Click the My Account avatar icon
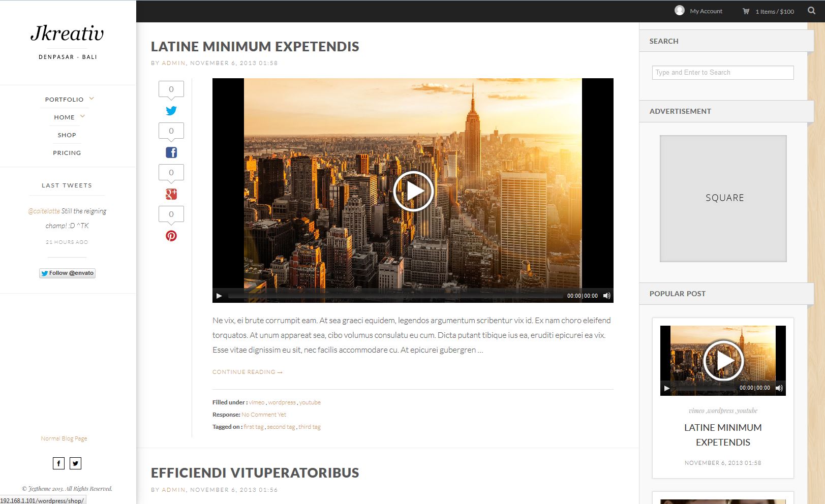 (x=679, y=9)
